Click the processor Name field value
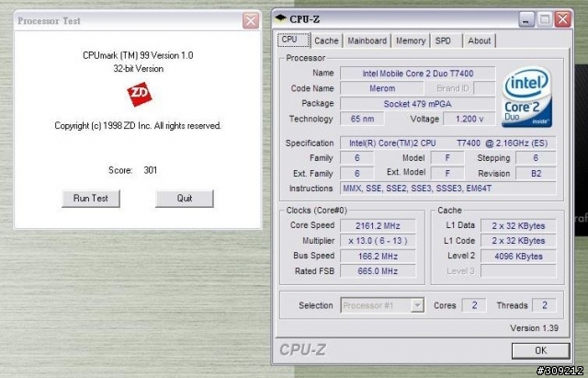The width and height of the screenshot is (588, 378). click(418, 74)
